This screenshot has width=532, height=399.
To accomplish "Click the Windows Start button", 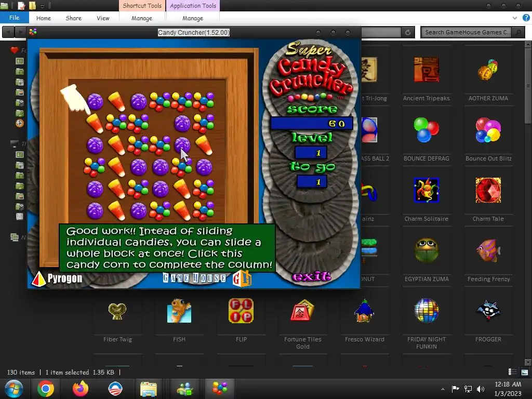I will 14,389.
